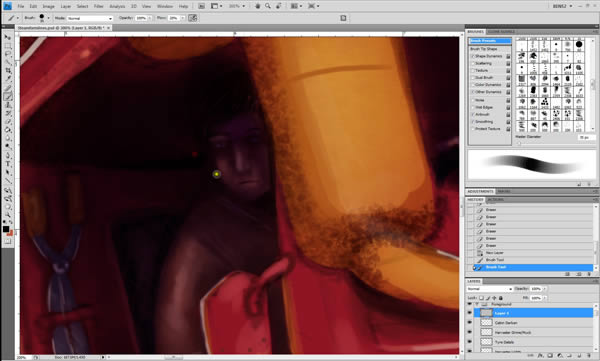This screenshot has width=600, height=361.
Task: Select the Eyedropper tool in the toolbox
Action: click(7, 79)
